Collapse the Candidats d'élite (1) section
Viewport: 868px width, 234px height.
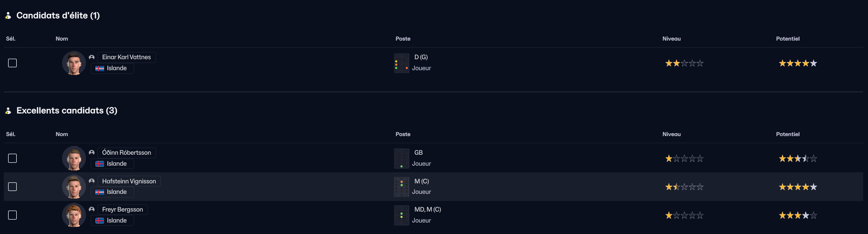58,16
